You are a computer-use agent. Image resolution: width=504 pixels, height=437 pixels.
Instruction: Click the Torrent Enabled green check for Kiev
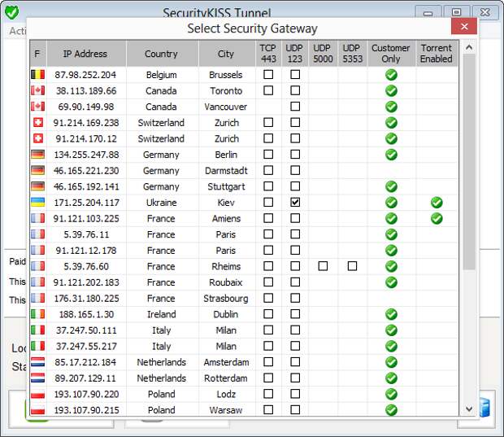pyautogui.click(x=437, y=203)
